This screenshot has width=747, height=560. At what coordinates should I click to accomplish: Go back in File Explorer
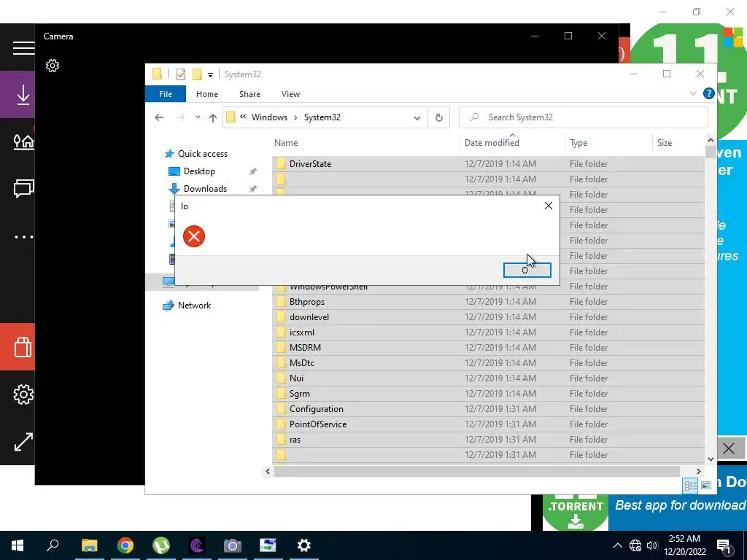pyautogui.click(x=159, y=117)
